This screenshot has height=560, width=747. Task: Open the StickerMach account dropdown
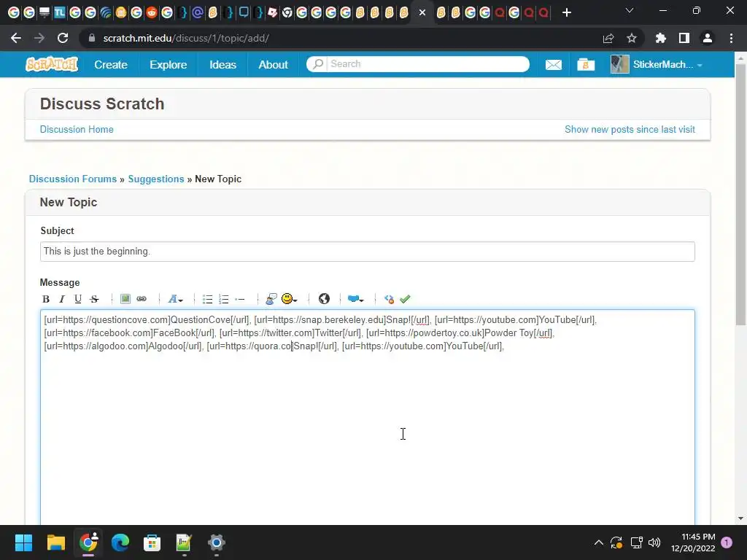[667, 65]
